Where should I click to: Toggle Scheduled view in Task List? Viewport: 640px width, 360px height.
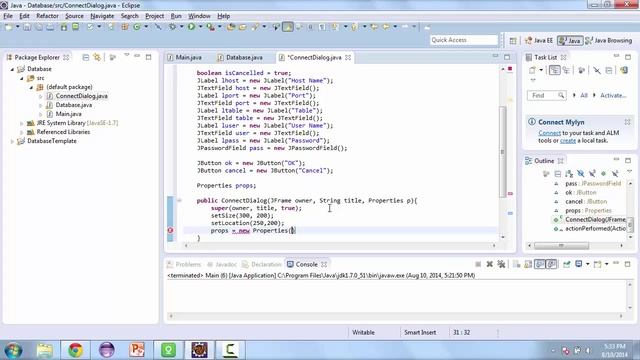point(566,70)
